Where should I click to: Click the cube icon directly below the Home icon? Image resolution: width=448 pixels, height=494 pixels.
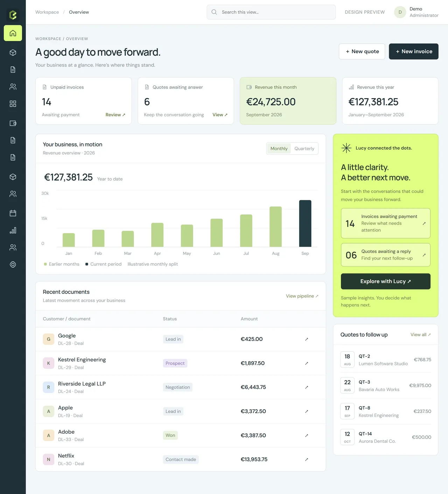(x=13, y=53)
